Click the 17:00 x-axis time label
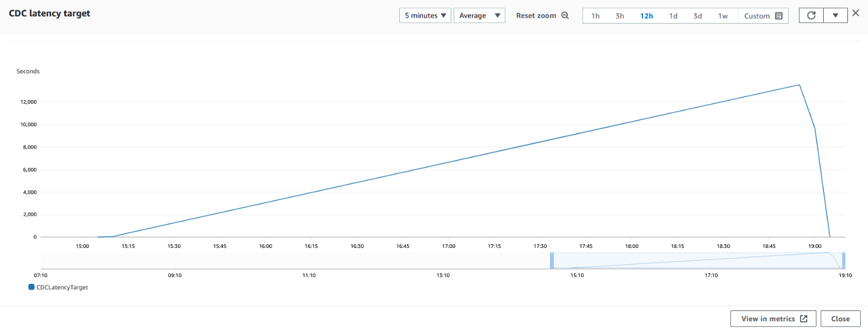The image size is (868, 331). click(448, 246)
